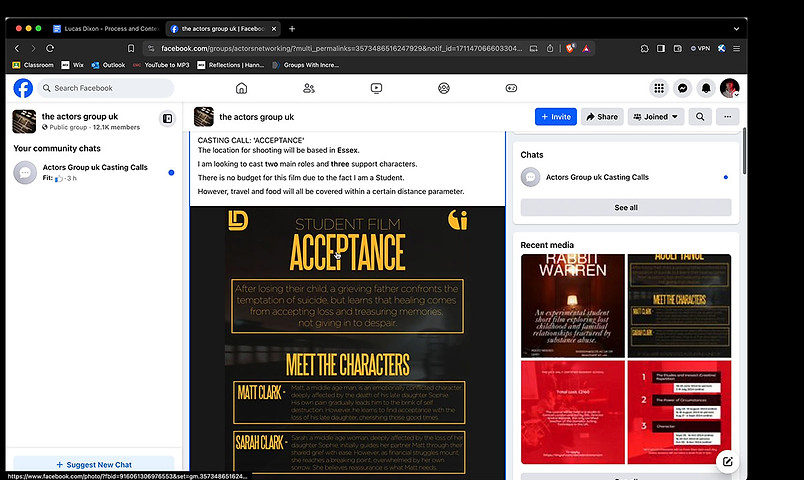Viewport: 804px width, 480px height.
Task: Open the Reflections bookmark
Action: (231, 65)
